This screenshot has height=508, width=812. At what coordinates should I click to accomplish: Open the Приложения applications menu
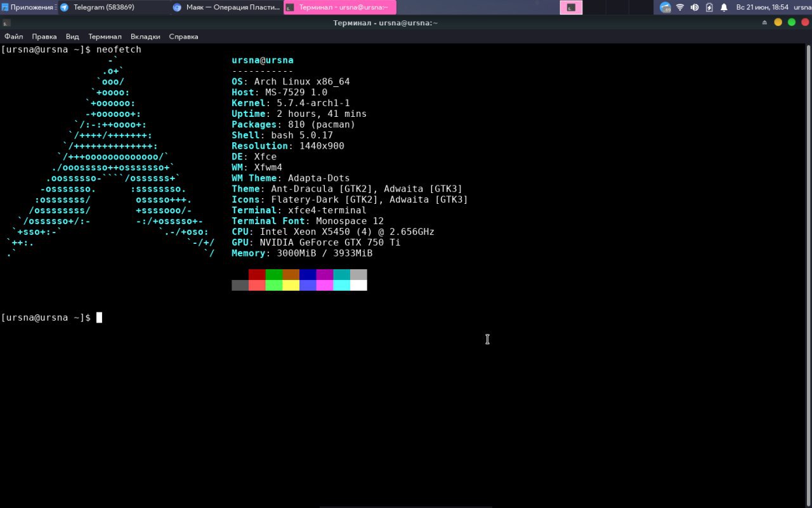[29, 7]
